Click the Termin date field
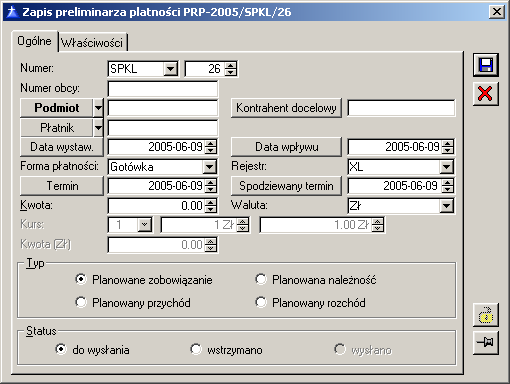This screenshot has height=384, width=510. click(156, 186)
